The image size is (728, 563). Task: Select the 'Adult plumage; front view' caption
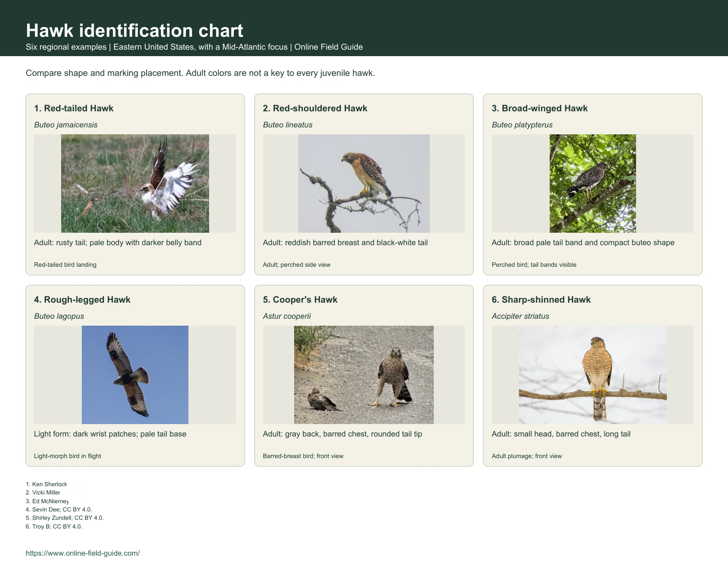pos(527,456)
